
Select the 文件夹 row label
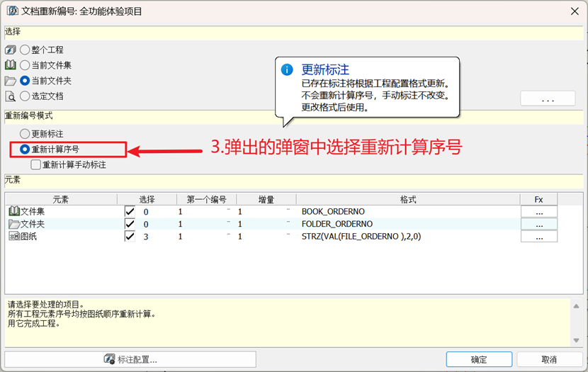tap(33, 224)
